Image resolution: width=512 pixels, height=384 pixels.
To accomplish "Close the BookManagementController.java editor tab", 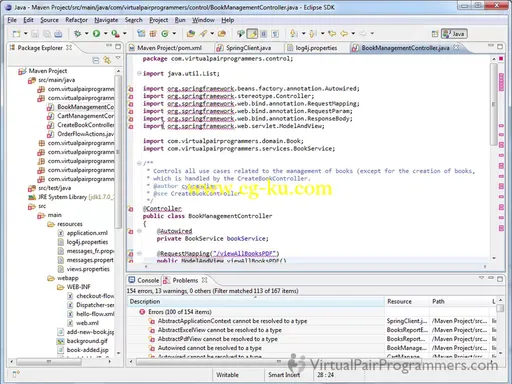I will [x=456, y=47].
